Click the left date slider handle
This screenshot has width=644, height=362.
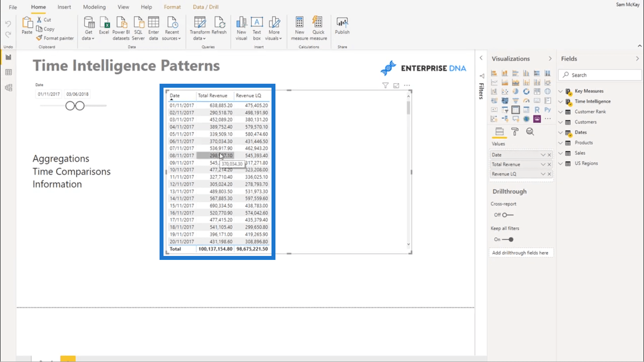[x=70, y=106]
